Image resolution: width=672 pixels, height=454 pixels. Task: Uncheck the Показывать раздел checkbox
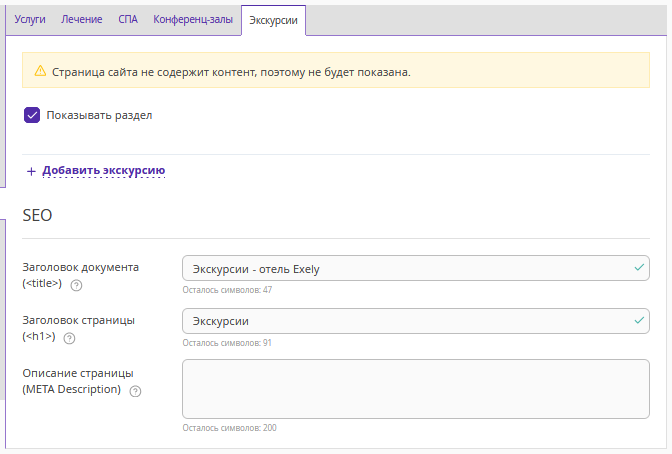point(32,115)
